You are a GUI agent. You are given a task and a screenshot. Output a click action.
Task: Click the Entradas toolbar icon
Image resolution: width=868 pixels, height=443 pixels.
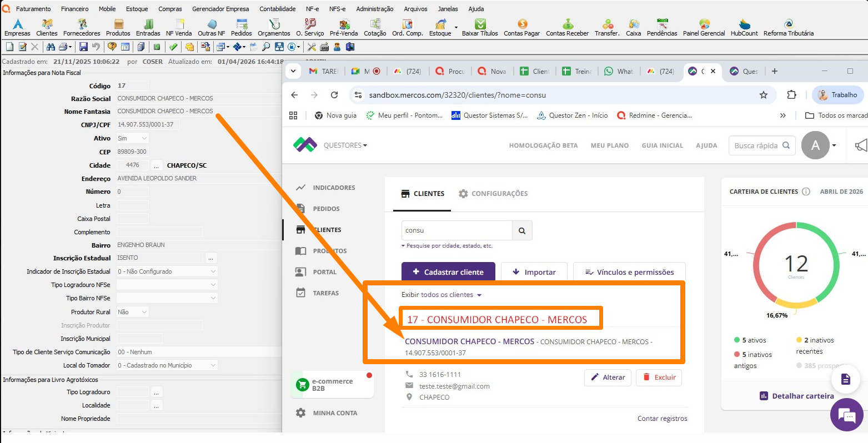(148, 27)
